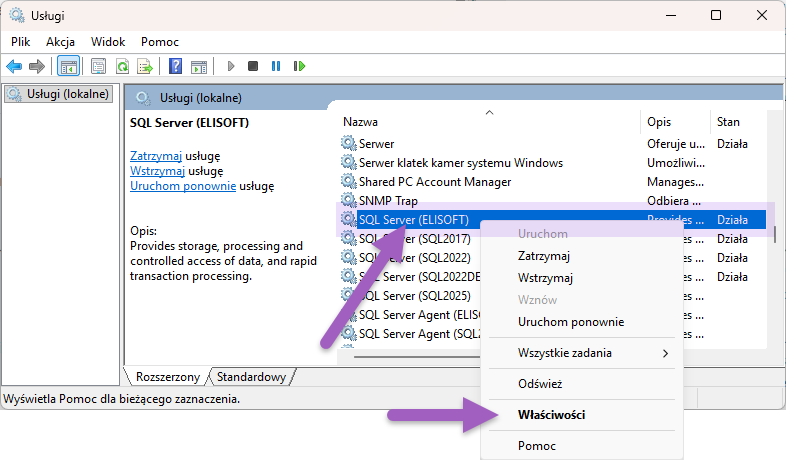The height and width of the screenshot is (460, 786).
Task: Click the Stop Service square icon
Action: tap(253, 66)
